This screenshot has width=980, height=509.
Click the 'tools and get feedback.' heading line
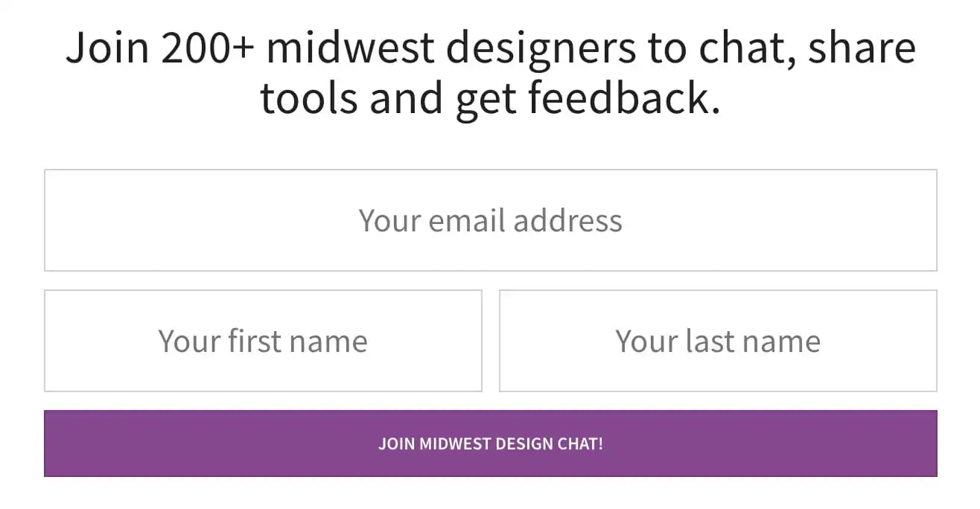click(490, 98)
